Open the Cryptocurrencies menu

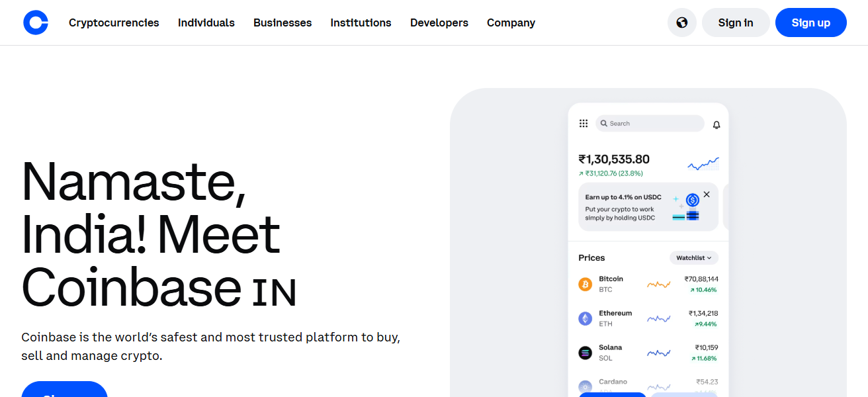(x=114, y=22)
